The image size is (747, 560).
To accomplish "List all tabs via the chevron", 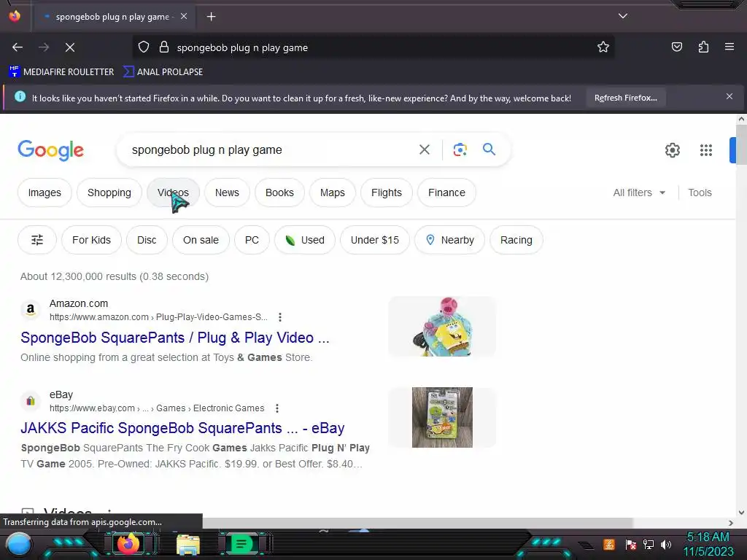I will coord(623,16).
